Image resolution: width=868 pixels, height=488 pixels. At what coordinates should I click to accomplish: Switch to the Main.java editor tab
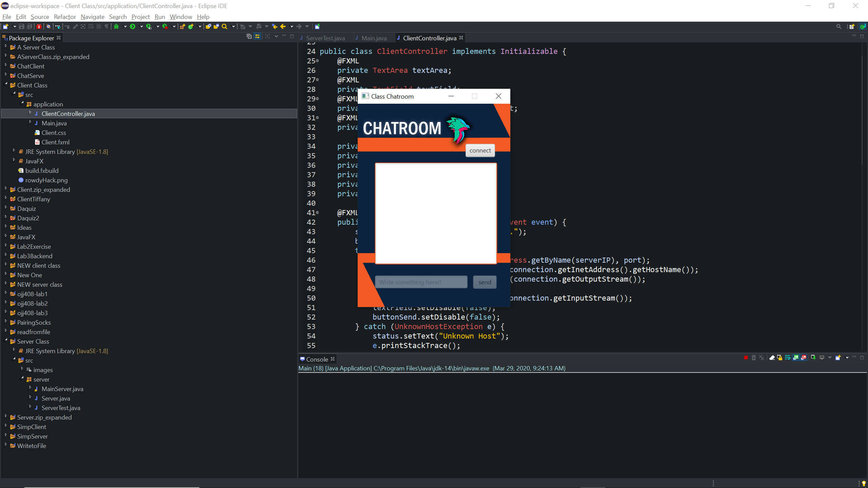[x=374, y=38]
